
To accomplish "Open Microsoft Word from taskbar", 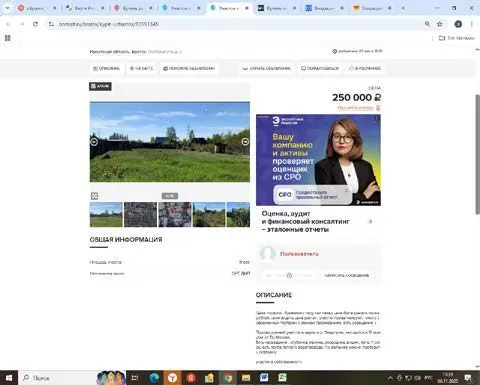I will [264, 378].
